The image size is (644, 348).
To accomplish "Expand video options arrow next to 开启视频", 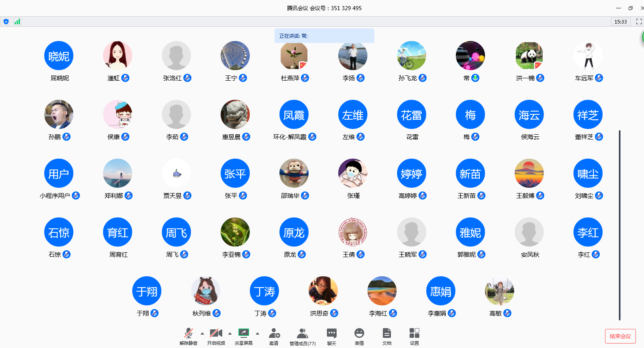I will coord(230,333).
